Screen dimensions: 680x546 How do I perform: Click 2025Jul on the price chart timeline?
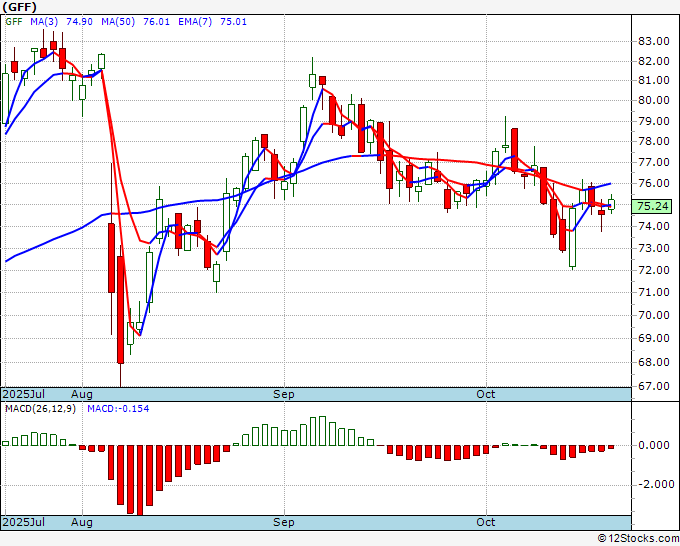pyautogui.click(x=23, y=394)
